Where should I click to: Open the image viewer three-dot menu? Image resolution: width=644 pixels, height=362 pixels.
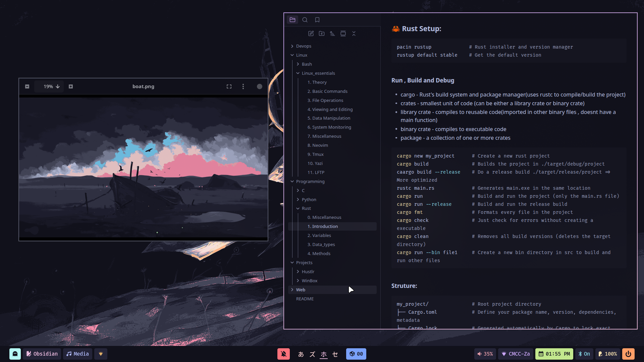click(x=243, y=86)
